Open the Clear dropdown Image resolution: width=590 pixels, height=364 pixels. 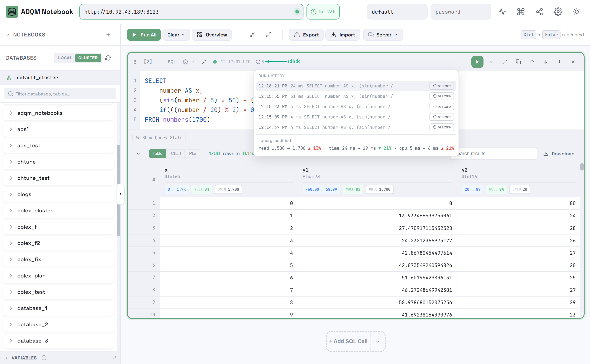[176, 35]
